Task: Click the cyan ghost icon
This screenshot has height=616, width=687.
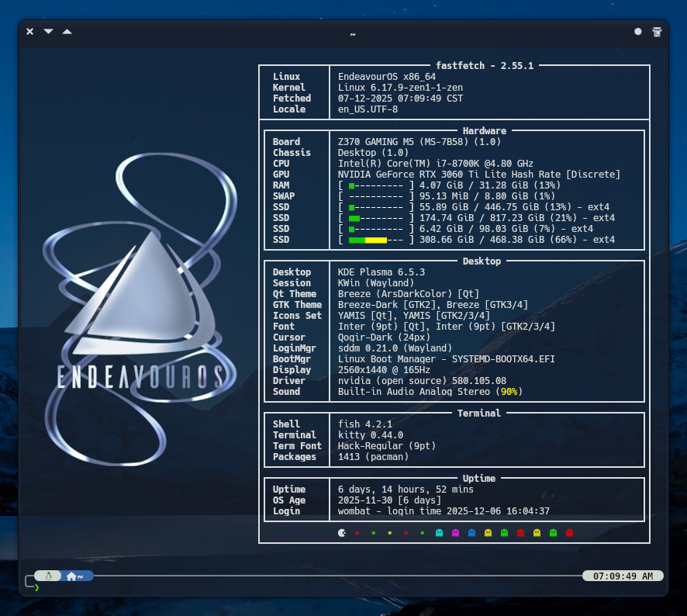Action: coord(439,533)
